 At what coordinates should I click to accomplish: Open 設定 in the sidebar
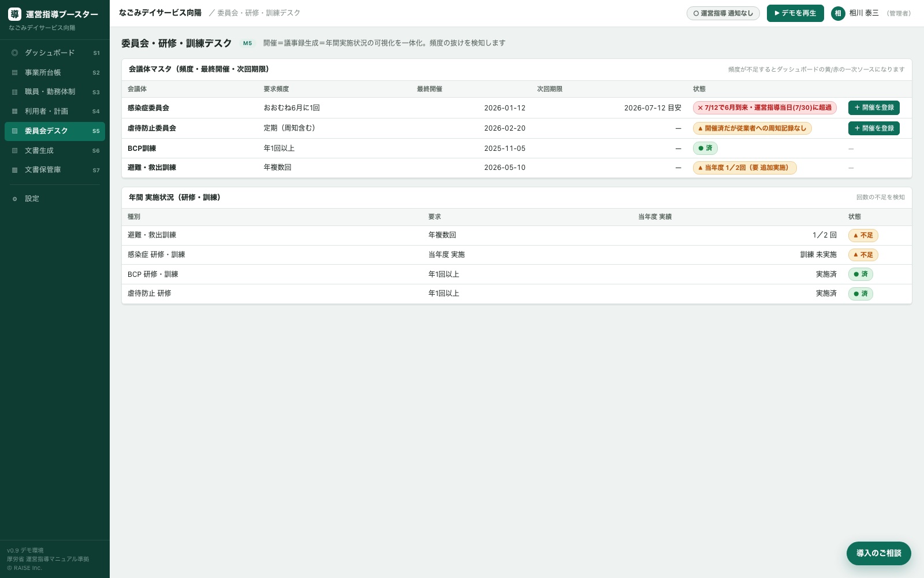tap(55, 199)
